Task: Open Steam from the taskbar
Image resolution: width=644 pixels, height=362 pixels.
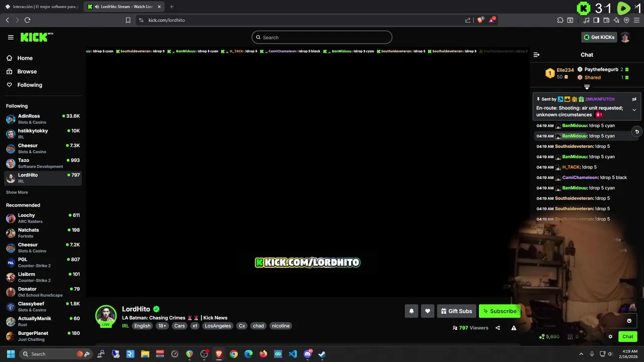Action: (322, 354)
